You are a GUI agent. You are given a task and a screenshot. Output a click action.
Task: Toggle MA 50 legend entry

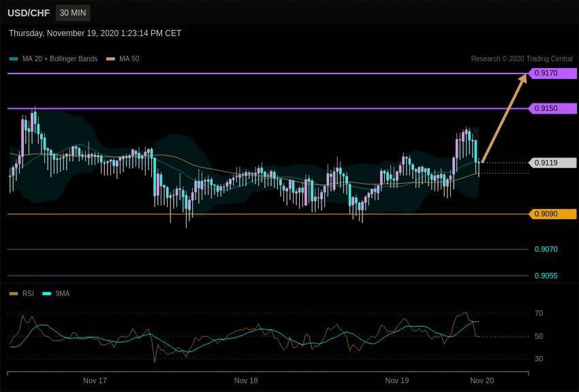123,59
